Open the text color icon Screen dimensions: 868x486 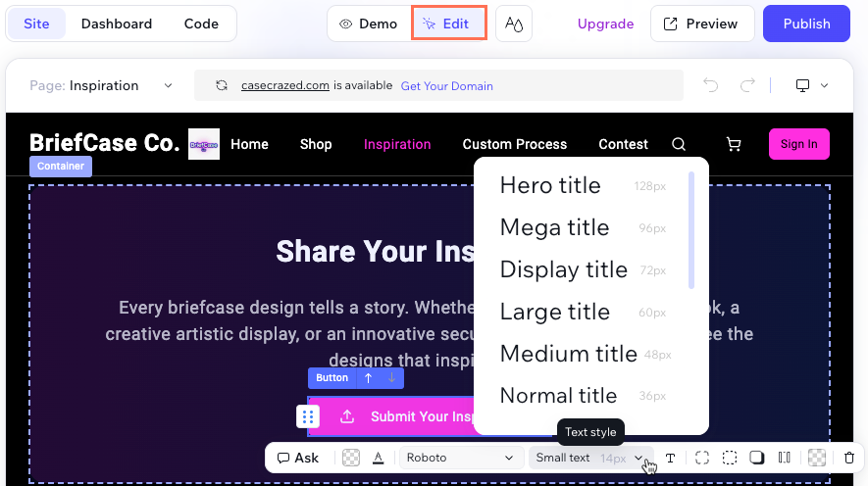tap(378, 458)
